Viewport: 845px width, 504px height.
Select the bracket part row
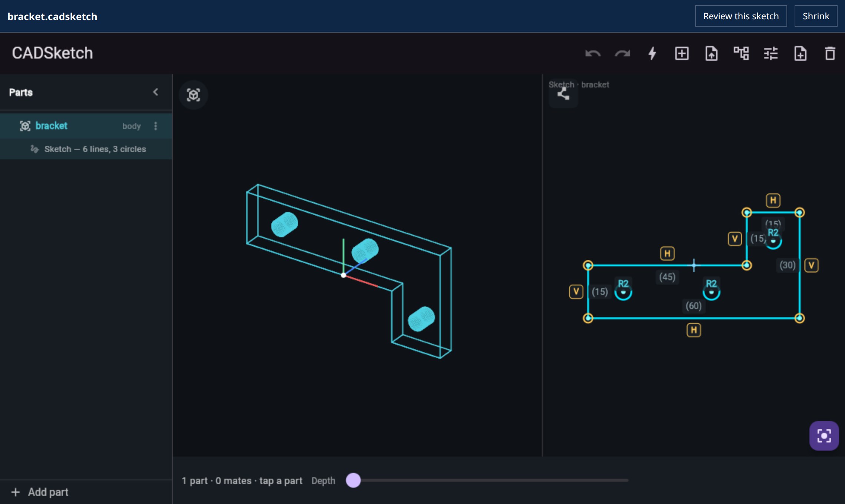86,126
